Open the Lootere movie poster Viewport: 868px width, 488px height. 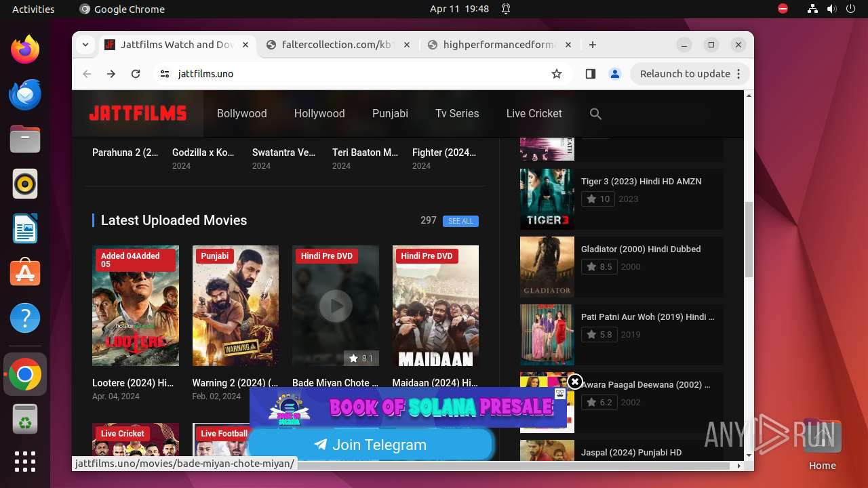tap(136, 306)
